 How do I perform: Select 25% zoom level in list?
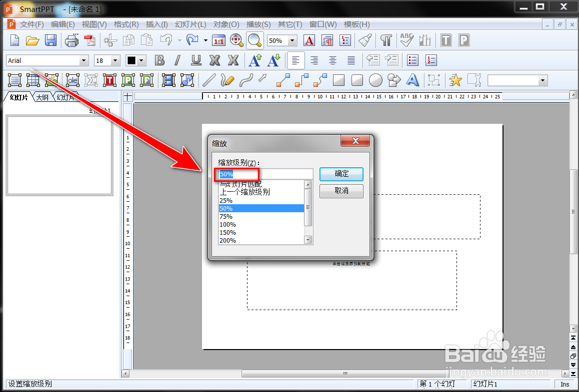click(x=261, y=200)
